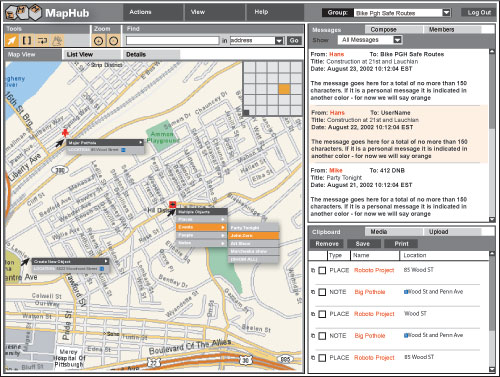
Task: Click blue marker icon beside first Big Pothole location
Action: coord(406,292)
